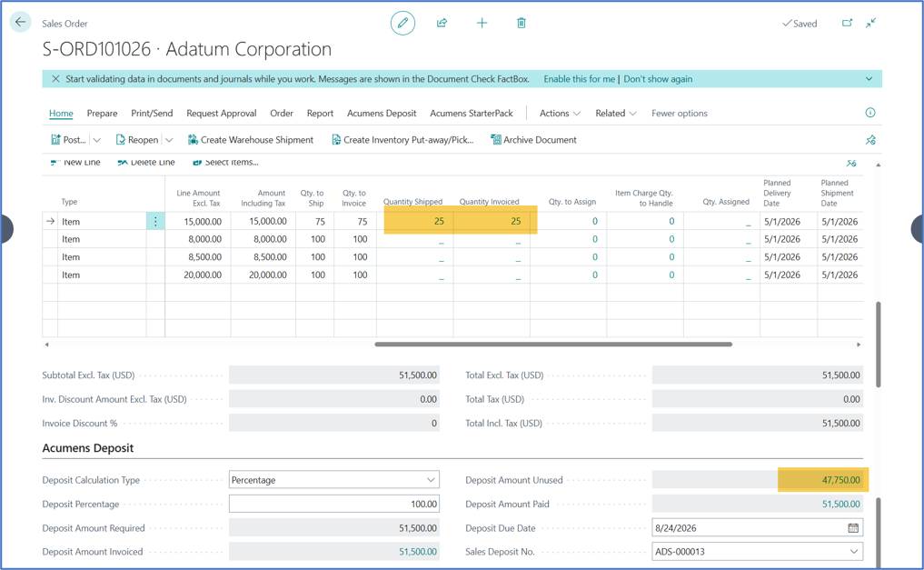Create new document with plus icon
The height and width of the screenshot is (570, 924).
pyautogui.click(x=482, y=23)
